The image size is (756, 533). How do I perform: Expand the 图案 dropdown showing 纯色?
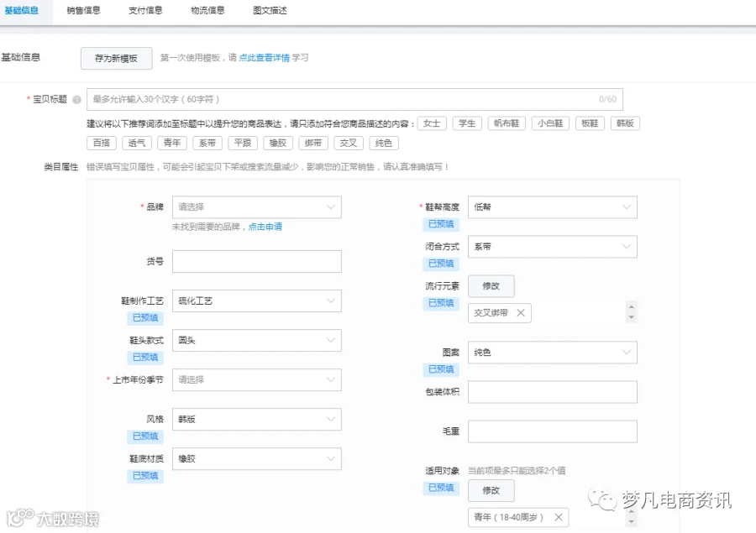(553, 353)
